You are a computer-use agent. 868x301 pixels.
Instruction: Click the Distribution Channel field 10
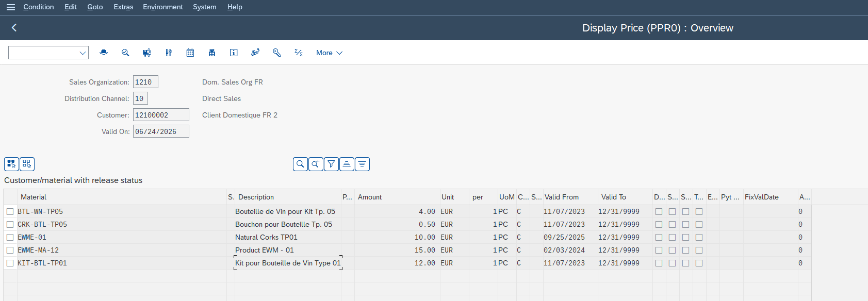(140, 98)
